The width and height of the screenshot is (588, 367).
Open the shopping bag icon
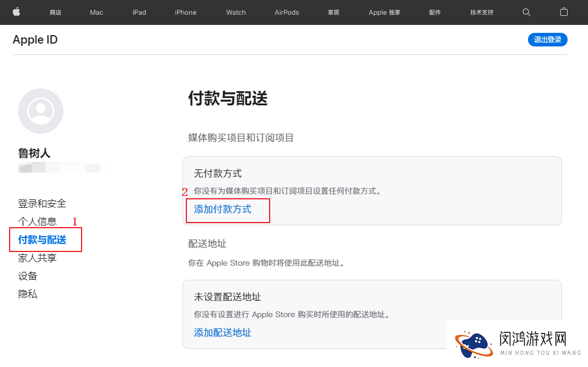[x=564, y=12]
